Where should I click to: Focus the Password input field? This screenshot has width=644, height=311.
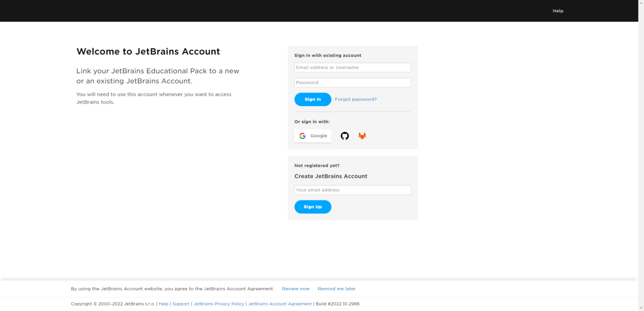(x=353, y=82)
